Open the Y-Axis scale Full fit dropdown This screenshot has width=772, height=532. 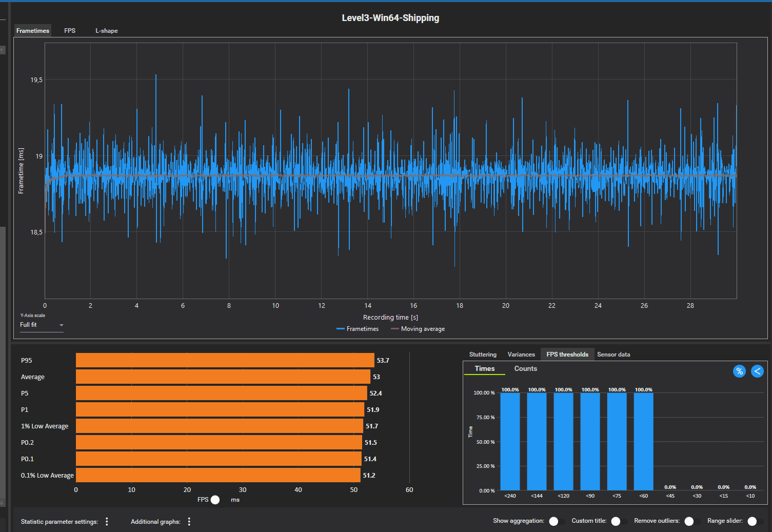point(42,325)
